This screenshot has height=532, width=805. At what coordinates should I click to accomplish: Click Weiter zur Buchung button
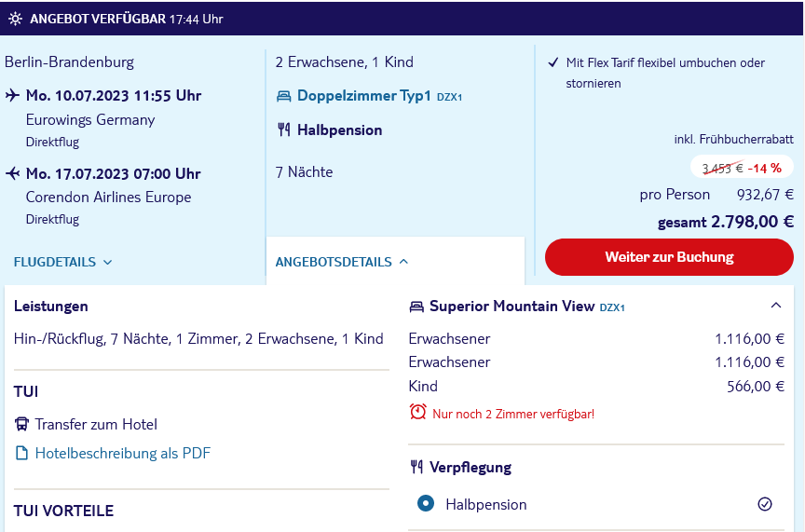pos(670,257)
